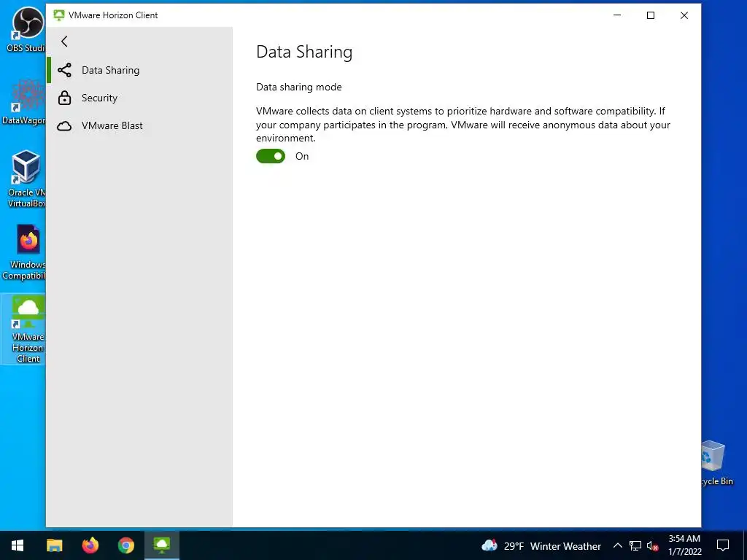Image resolution: width=747 pixels, height=560 pixels.
Task: Close the VMware Horizon Client window
Action: coord(684,15)
